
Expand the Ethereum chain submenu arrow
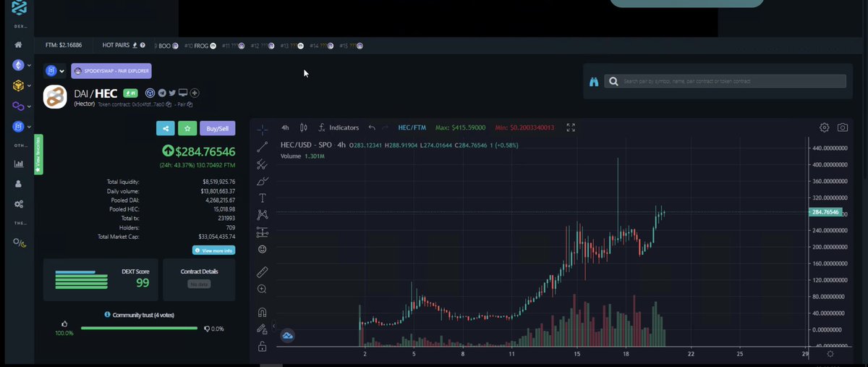(29, 66)
